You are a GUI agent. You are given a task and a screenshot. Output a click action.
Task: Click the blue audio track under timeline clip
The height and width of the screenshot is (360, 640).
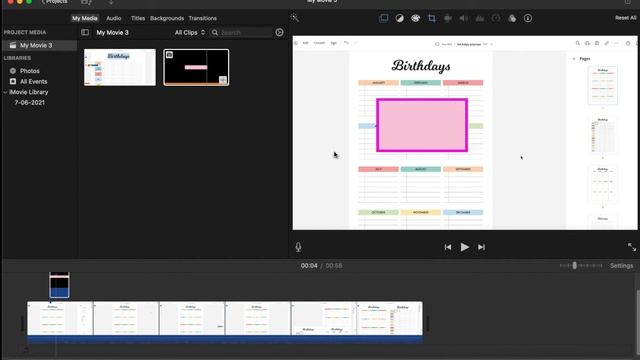coord(225,340)
